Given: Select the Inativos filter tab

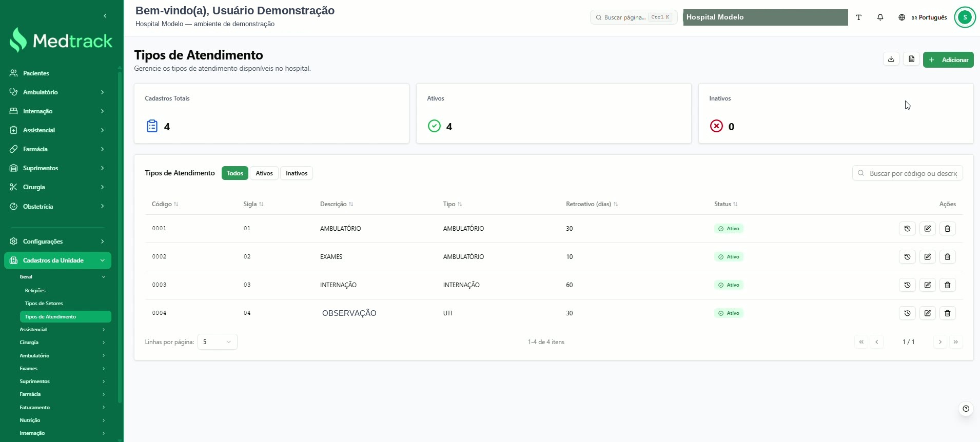Looking at the screenshot, I should point(297,173).
